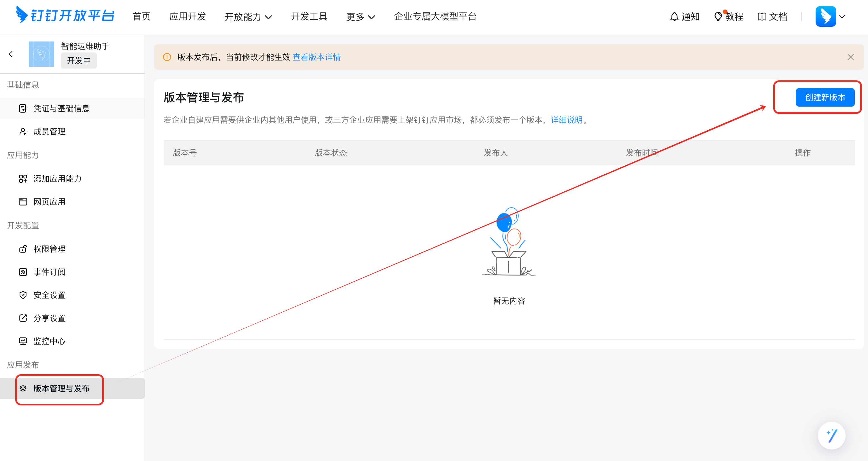Open 企业专属大模型平台 nav item
Image resolution: width=868 pixels, height=461 pixels.
coord(435,16)
